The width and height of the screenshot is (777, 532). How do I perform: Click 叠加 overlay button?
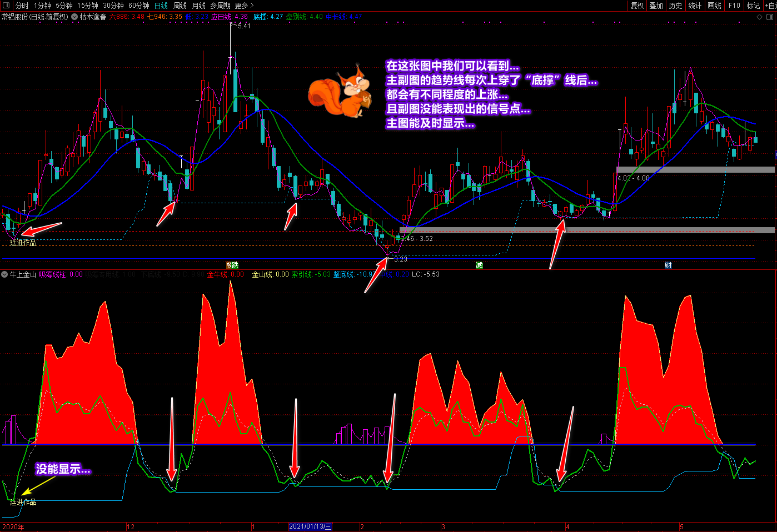pyautogui.click(x=656, y=6)
